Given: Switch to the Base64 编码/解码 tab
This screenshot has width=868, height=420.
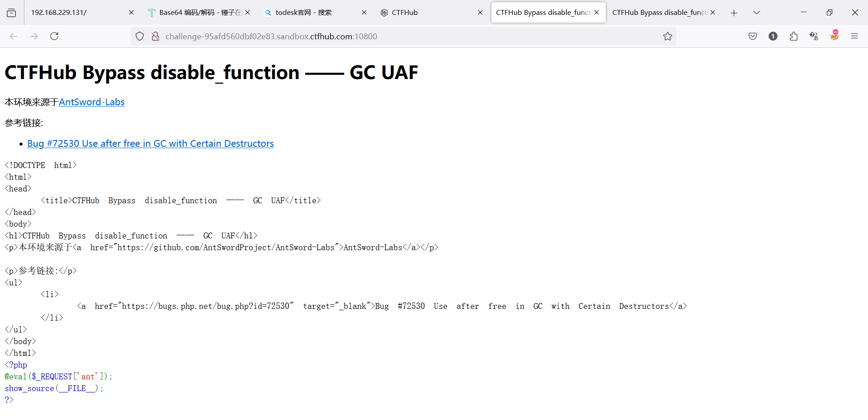Looking at the screenshot, I should tap(199, 13).
